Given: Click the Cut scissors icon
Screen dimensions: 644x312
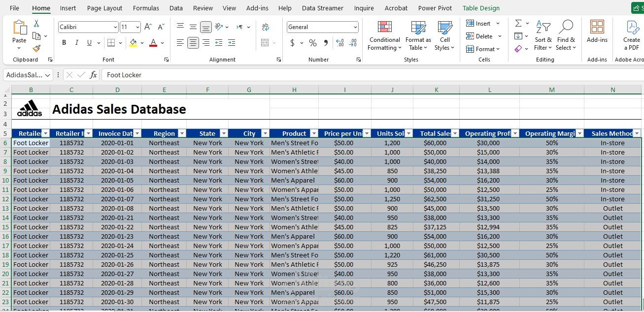Looking at the screenshot, I should tap(36, 24).
